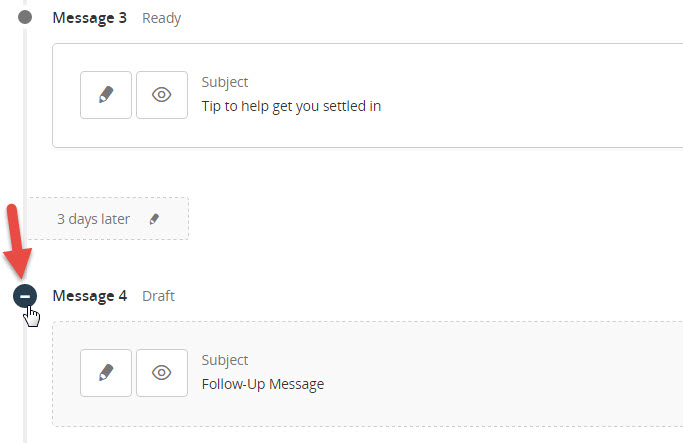Image resolution: width=683 pixels, height=443 pixels.
Task: Open the editor for the Follow-Up Message
Action: (x=106, y=373)
